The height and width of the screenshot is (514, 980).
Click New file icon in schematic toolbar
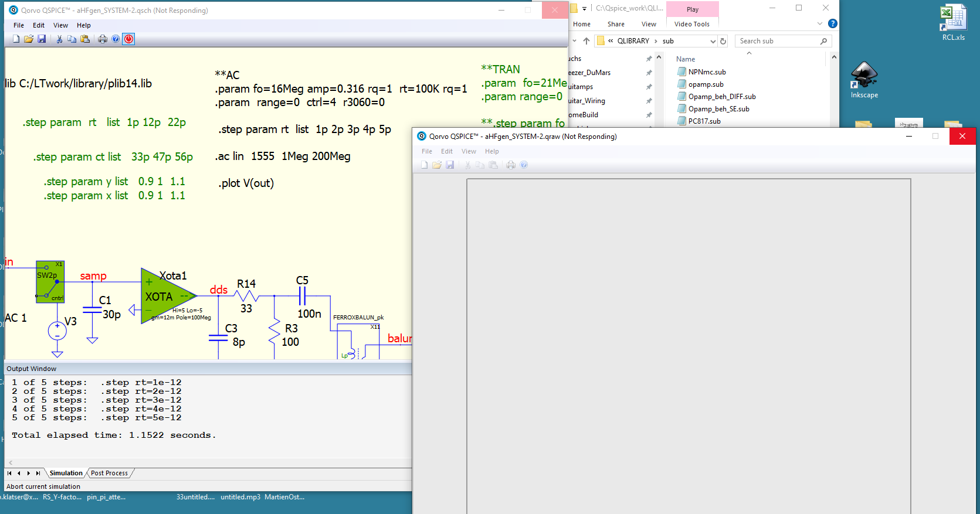(16, 39)
